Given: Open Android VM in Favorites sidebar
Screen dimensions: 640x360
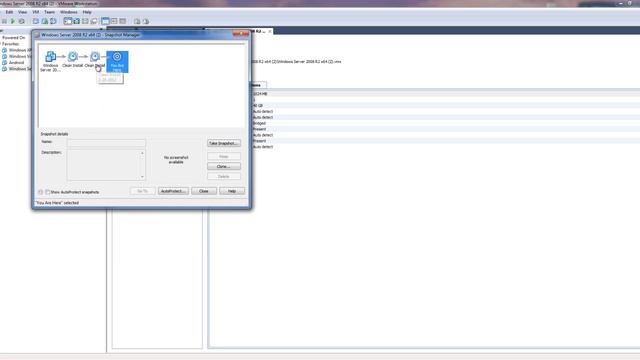Looking at the screenshot, I should (x=16, y=62).
